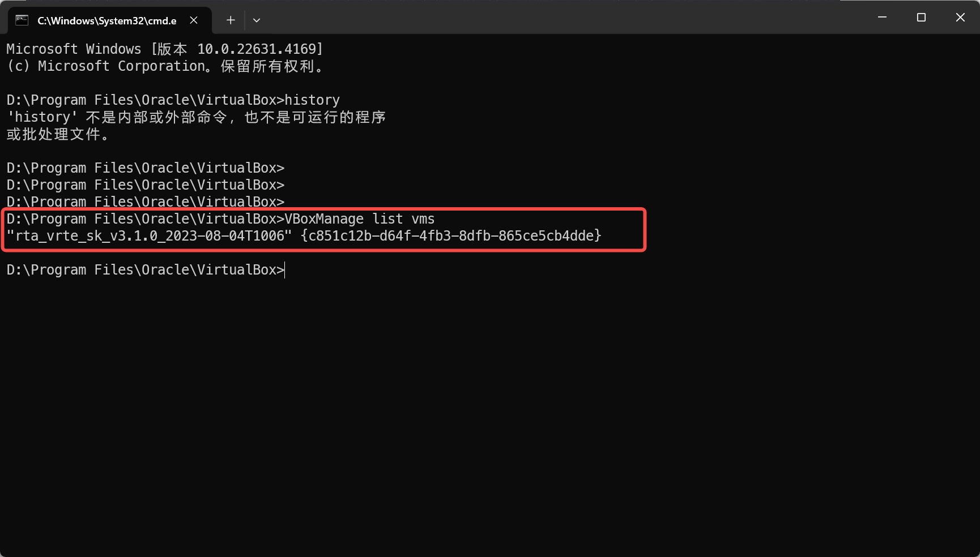980x557 pixels.
Task: Click the typed 'history' command
Action: point(312,100)
